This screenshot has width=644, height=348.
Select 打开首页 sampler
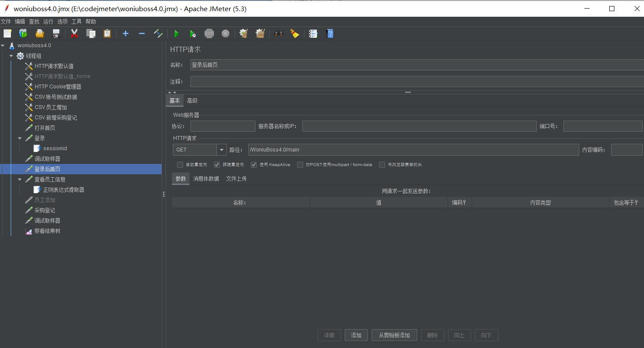coord(45,128)
